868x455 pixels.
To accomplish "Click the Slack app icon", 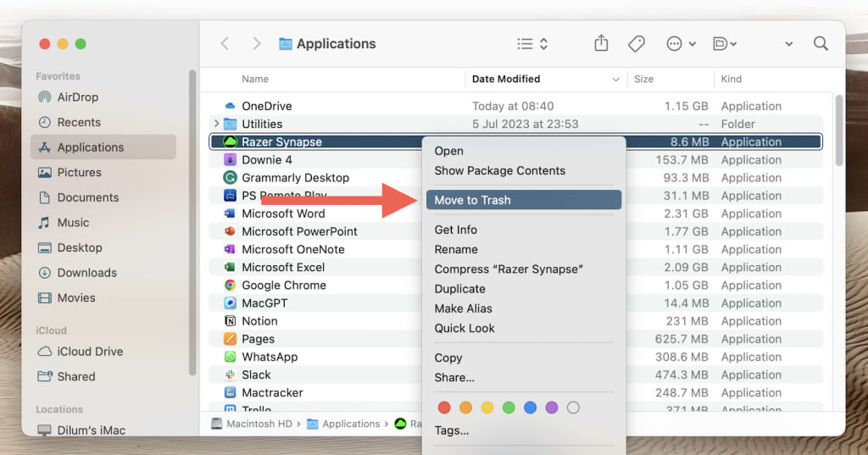I will [x=230, y=375].
